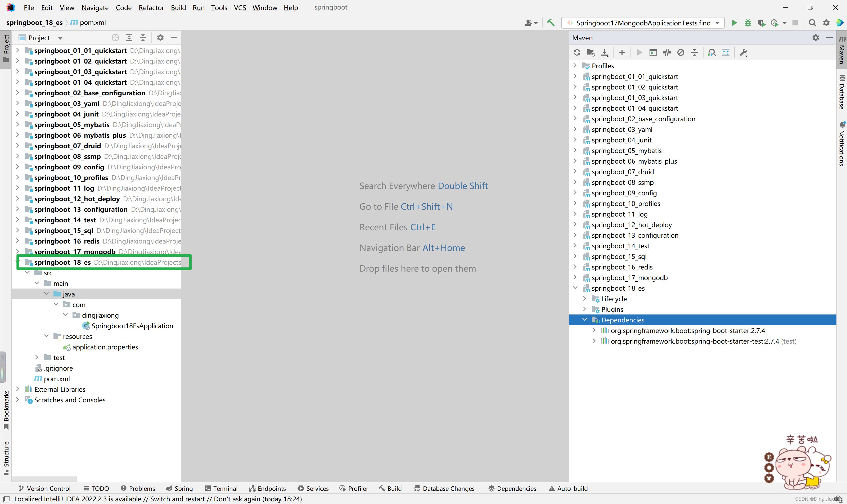Hide the Project tool window
The image size is (847, 504).
174,38
